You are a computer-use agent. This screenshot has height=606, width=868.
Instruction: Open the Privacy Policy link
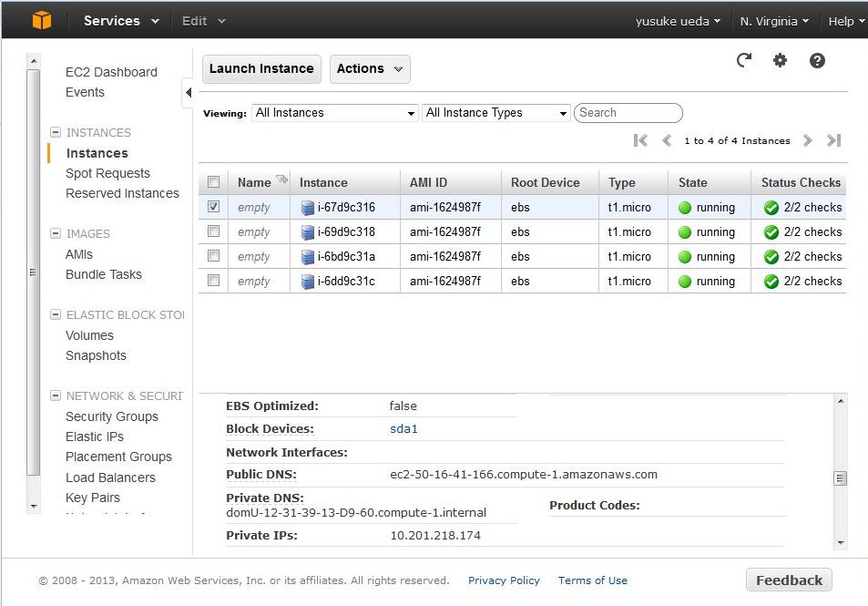point(504,580)
